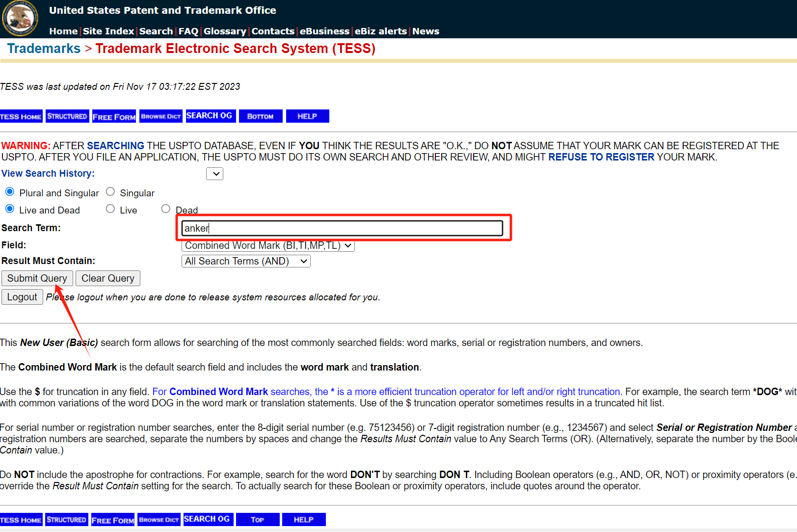The height and width of the screenshot is (532, 797).
Task: Select the Dead radio button
Action: click(x=166, y=209)
